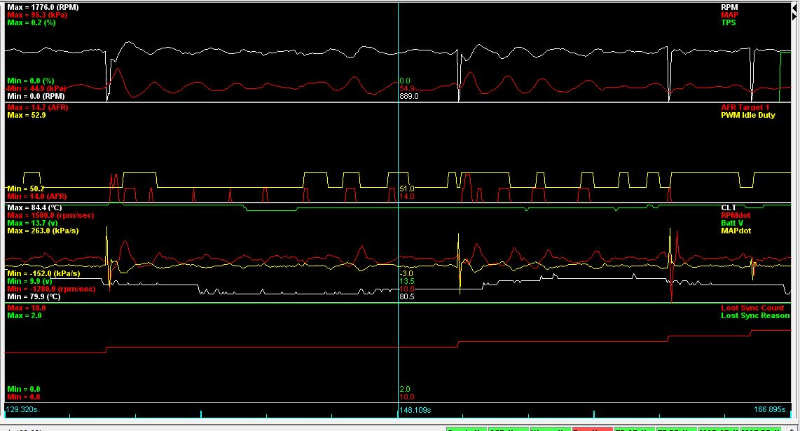
Task: Select the Lost Sync Count label
Action: tap(759, 309)
